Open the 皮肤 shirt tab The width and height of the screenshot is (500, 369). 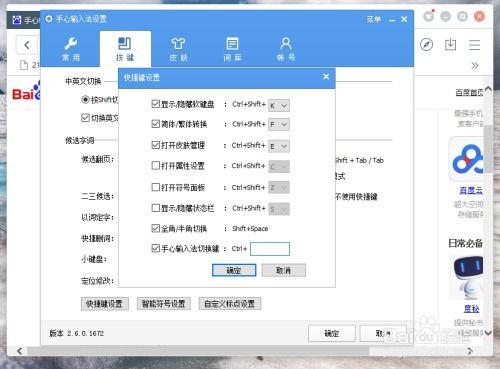coord(178,49)
